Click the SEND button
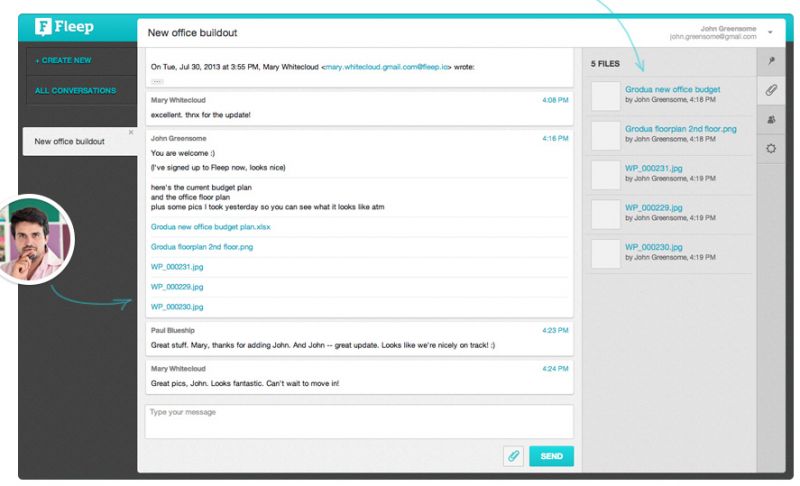The width and height of the screenshot is (800, 486). [x=551, y=456]
